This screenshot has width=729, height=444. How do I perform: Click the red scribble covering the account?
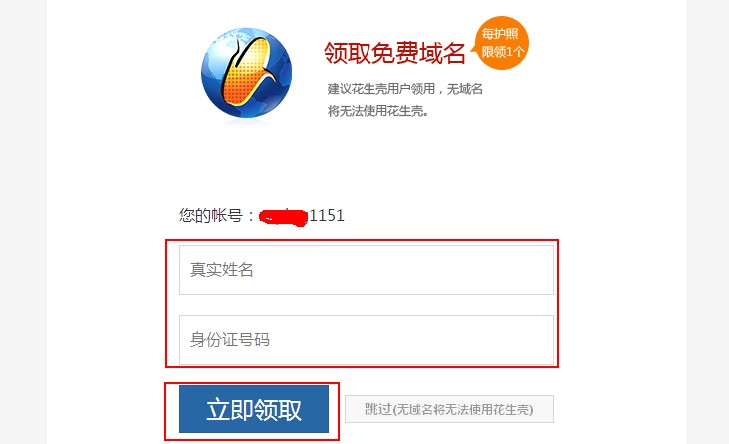click(283, 217)
